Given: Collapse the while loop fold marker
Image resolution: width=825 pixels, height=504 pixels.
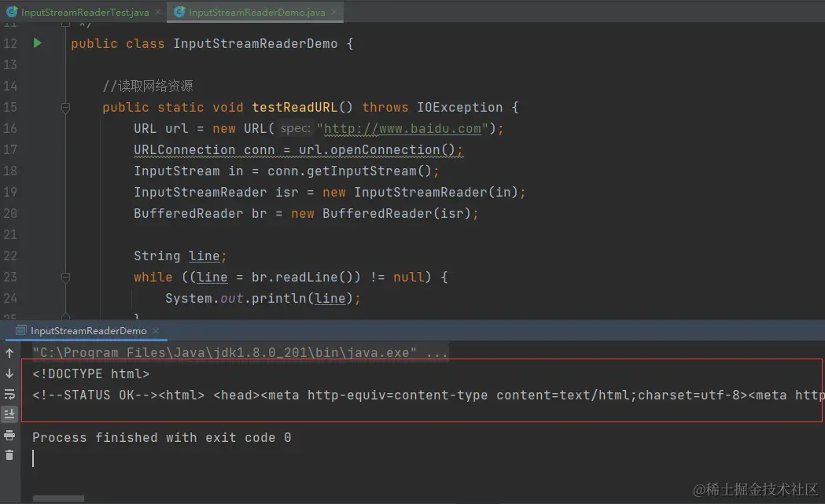Looking at the screenshot, I should [x=66, y=278].
